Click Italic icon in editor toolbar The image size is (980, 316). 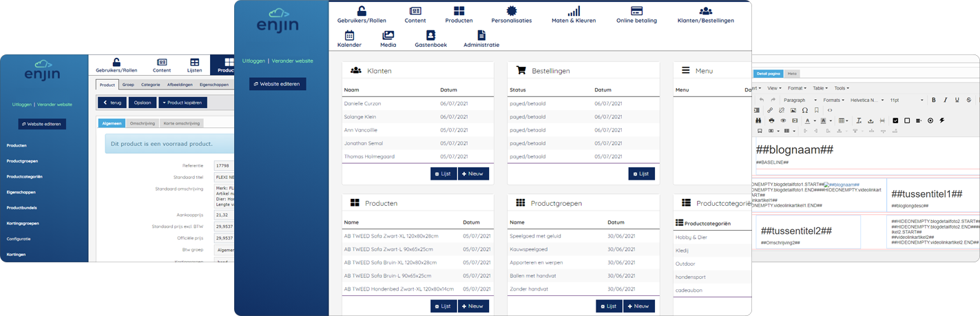coord(946,100)
